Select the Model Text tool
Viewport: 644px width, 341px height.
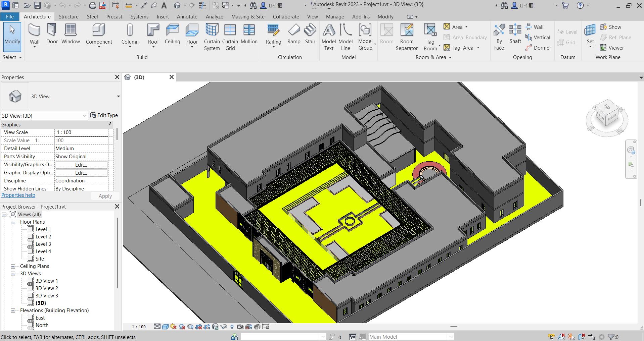[329, 37]
